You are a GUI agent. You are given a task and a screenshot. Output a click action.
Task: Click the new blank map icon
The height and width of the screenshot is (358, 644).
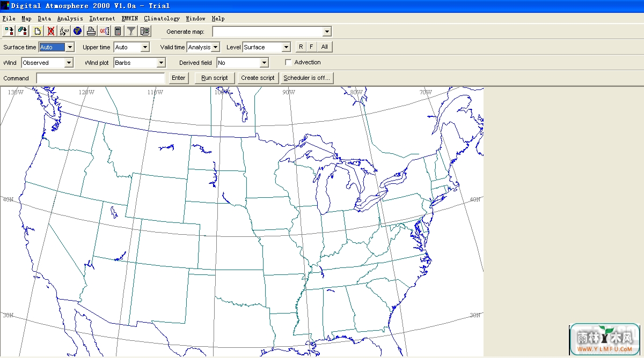(38, 31)
